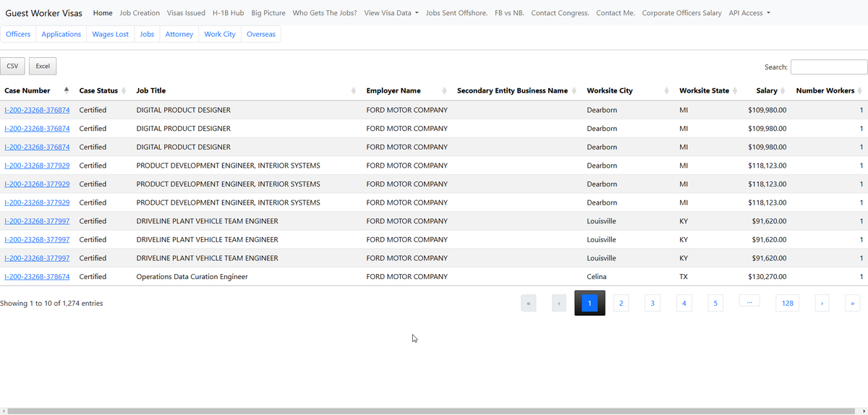This screenshot has height=415, width=868.
Task: Go to next page chevron
Action: (x=822, y=303)
